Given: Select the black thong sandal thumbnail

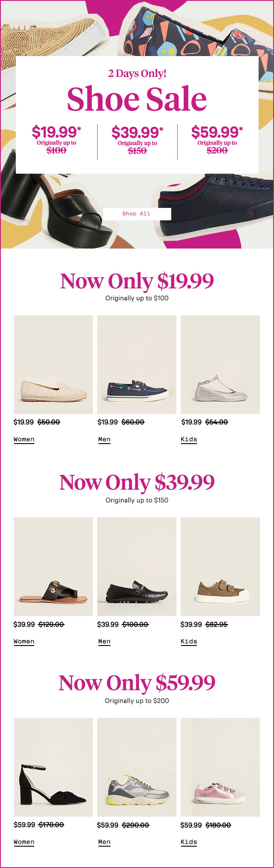Looking at the screenshot, I should [x=53, y=566].
